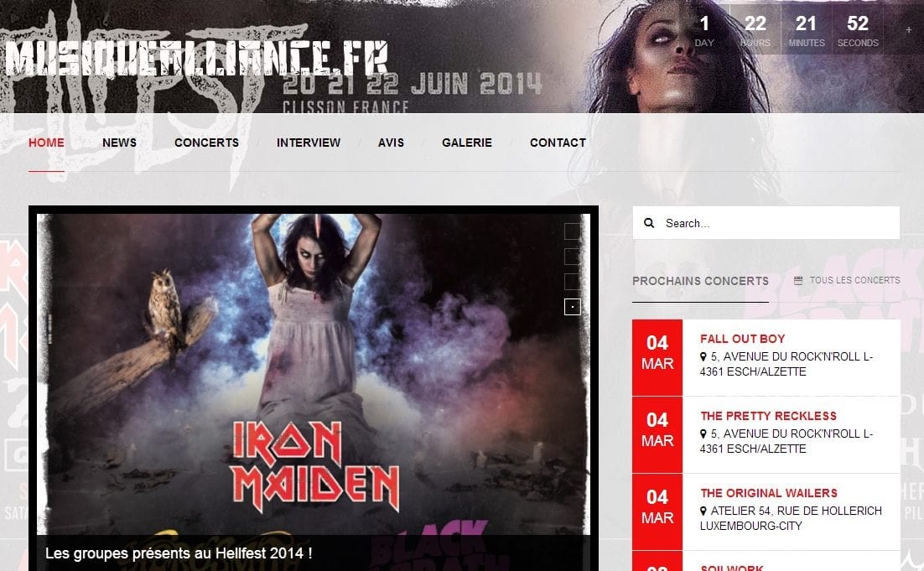Screen dimensions: 924x571
Task: Click the magnifying glass search icon
Action: (649, 223)
